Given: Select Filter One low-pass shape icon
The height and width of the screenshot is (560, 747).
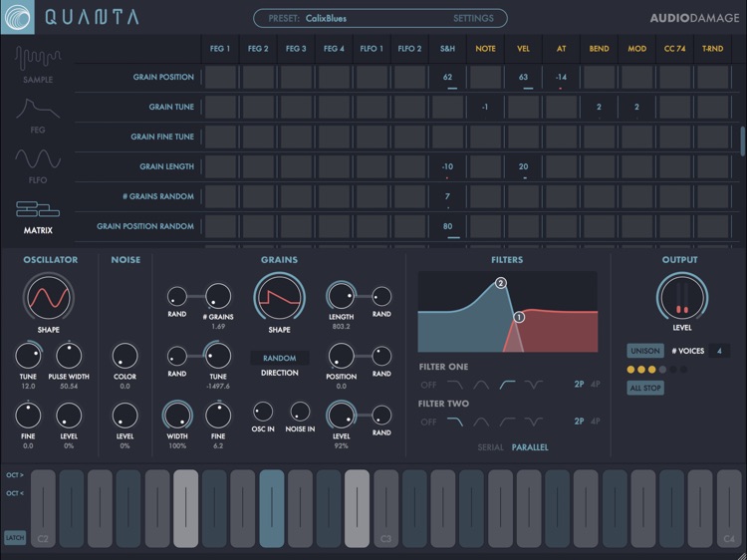Looking at the screenshot, I should pyautogui.click(x=456, y=384).
